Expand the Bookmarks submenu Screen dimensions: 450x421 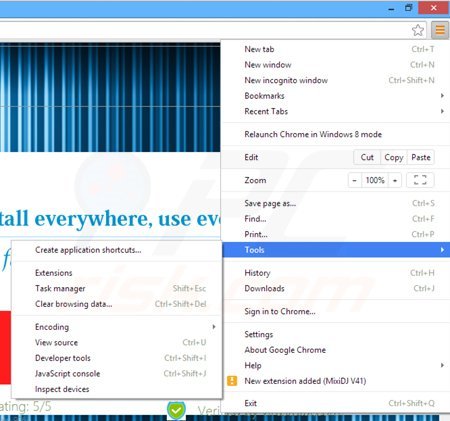coord(336,96)
